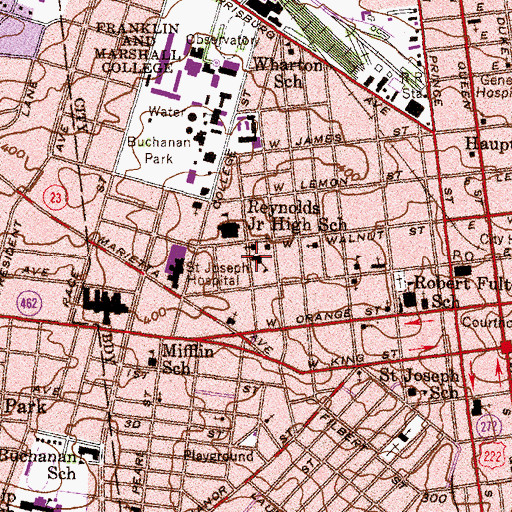This screenshot has width=512, height=512.
Task: Click the W Orange St street name
Action: click(324, 317)
